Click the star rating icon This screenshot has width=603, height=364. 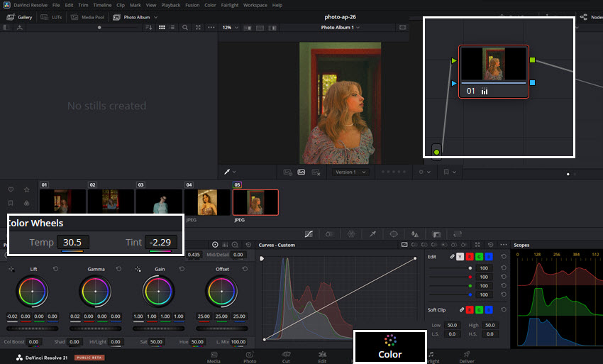pyautogui.click(x=26, y=189)
